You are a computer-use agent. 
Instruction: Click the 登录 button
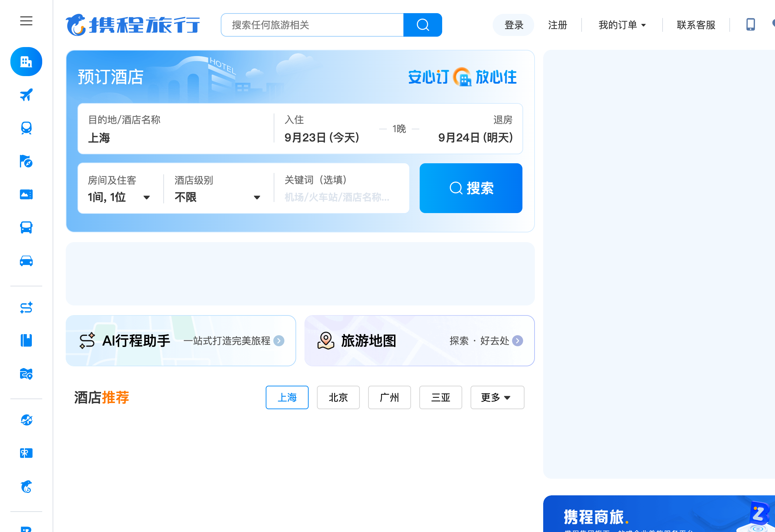[513, 25]
